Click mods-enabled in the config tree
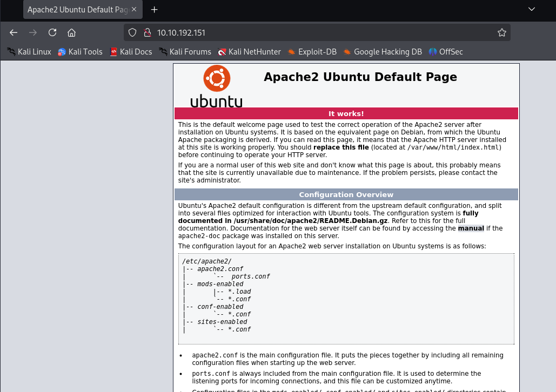 tap(220, 284)
